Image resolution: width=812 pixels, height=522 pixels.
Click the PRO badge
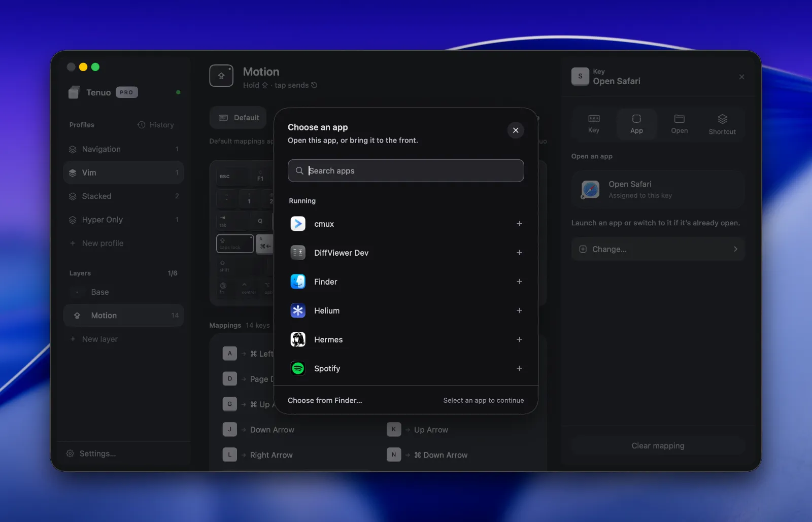click(x=126, y=92)
